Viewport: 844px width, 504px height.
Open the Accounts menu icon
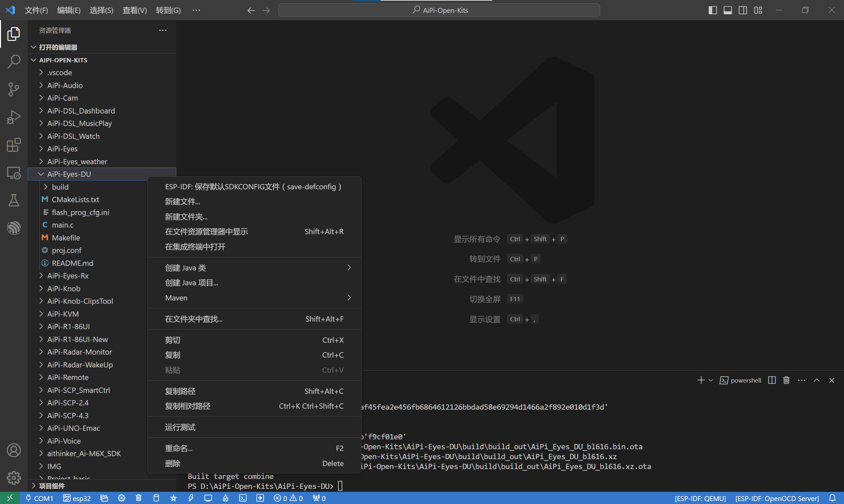(x=14, y=450)
